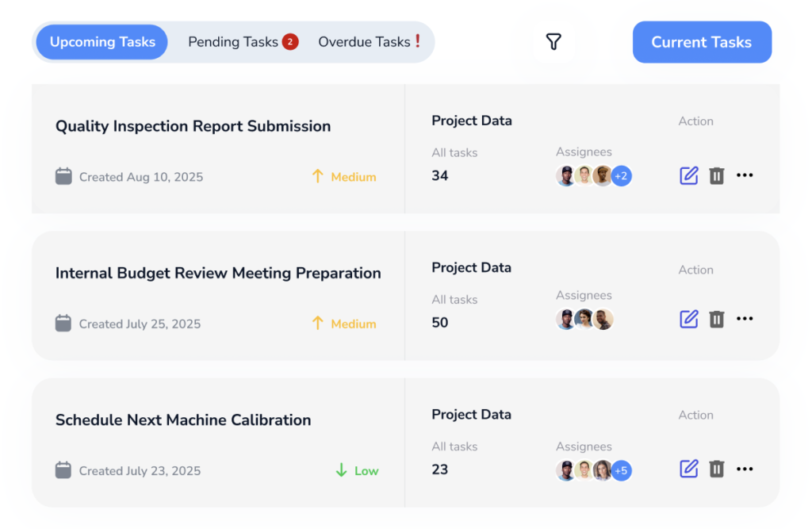Delete the Internal Budget Review Meeting task
The image size is (812, 529).
717,319
